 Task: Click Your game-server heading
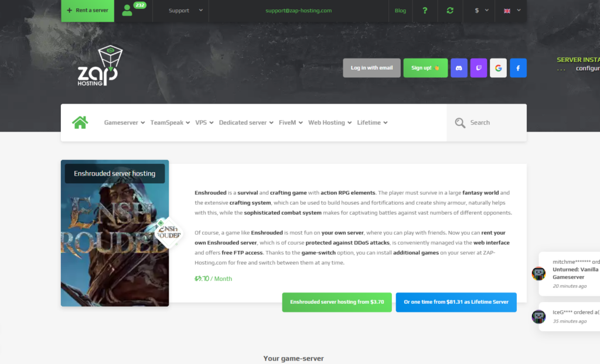294,358
